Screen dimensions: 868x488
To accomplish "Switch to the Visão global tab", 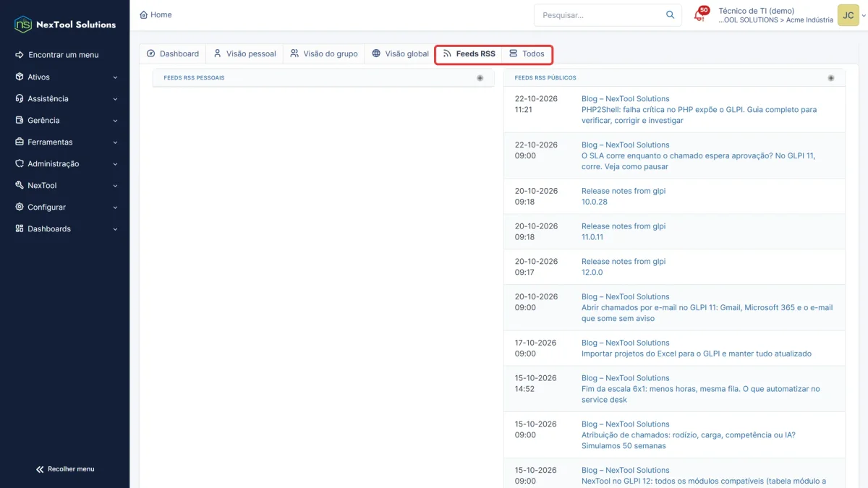I will 400,53.
